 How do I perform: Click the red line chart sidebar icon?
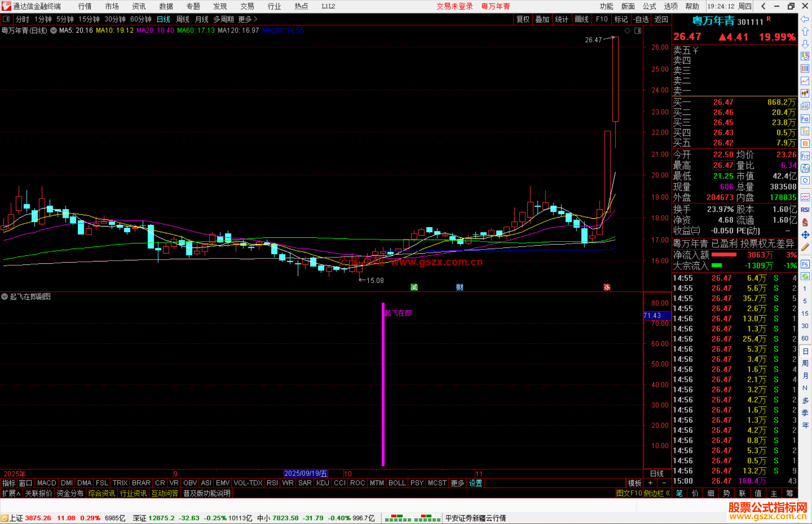805,81
